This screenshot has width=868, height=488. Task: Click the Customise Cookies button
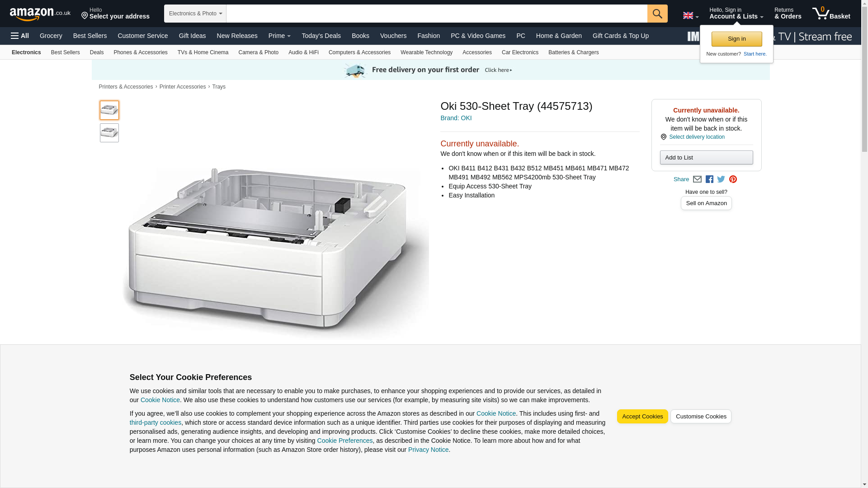tap(700, 417)
